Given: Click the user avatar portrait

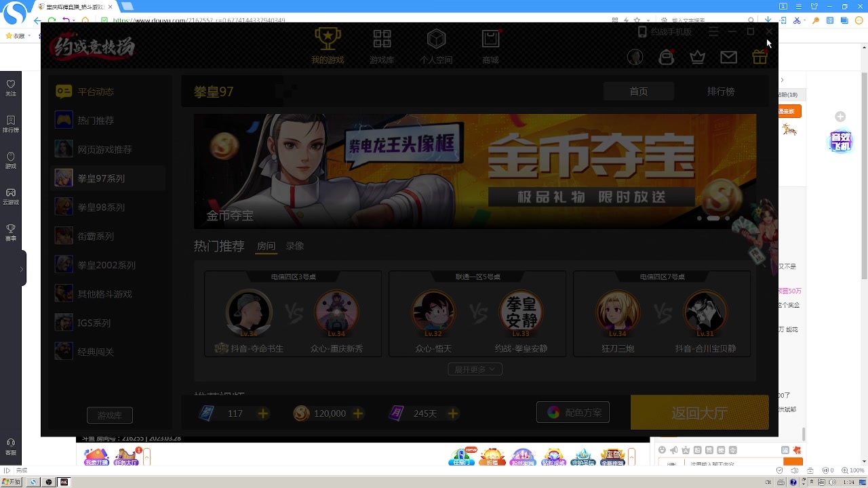Looking at the screenshot, I should [x=635, y=57].
